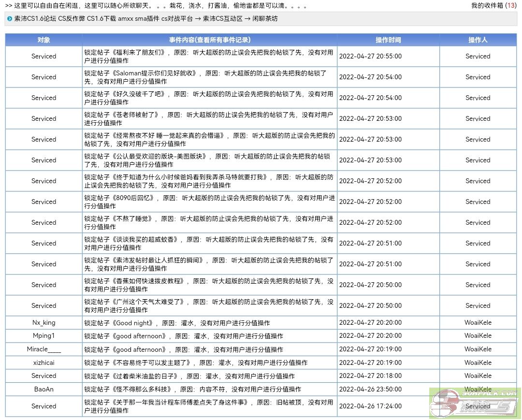Select the good afternoon event in Mping1's row
Viewport: 522px width, 420px height.
point(209,336)
